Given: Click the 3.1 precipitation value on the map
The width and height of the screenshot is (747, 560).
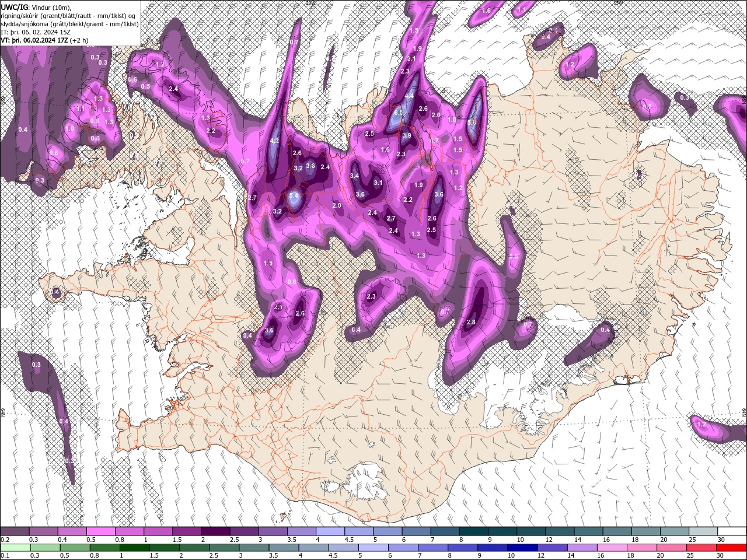Looking at the screenshot, I should pyautogui.click(x=378, y=183).
